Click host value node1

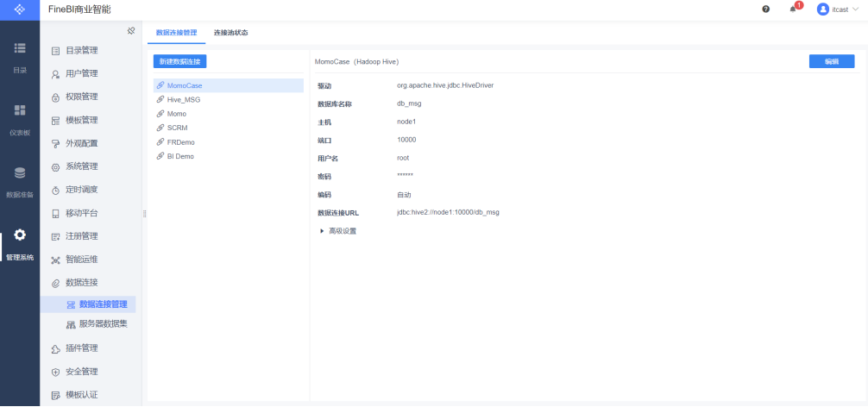click(406, 122)
